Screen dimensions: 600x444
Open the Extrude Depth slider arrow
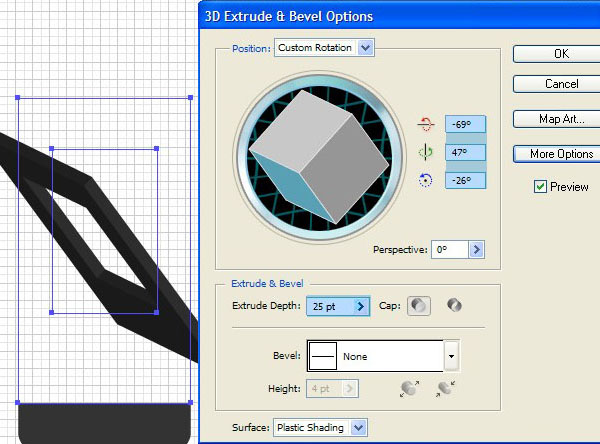pyautogui.click(x=360, y=306)
